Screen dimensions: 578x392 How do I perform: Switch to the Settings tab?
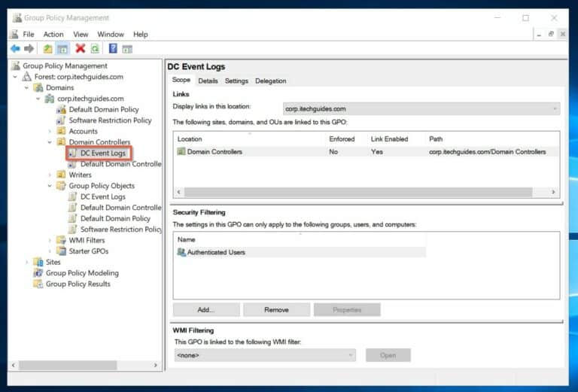pos(236,81)
